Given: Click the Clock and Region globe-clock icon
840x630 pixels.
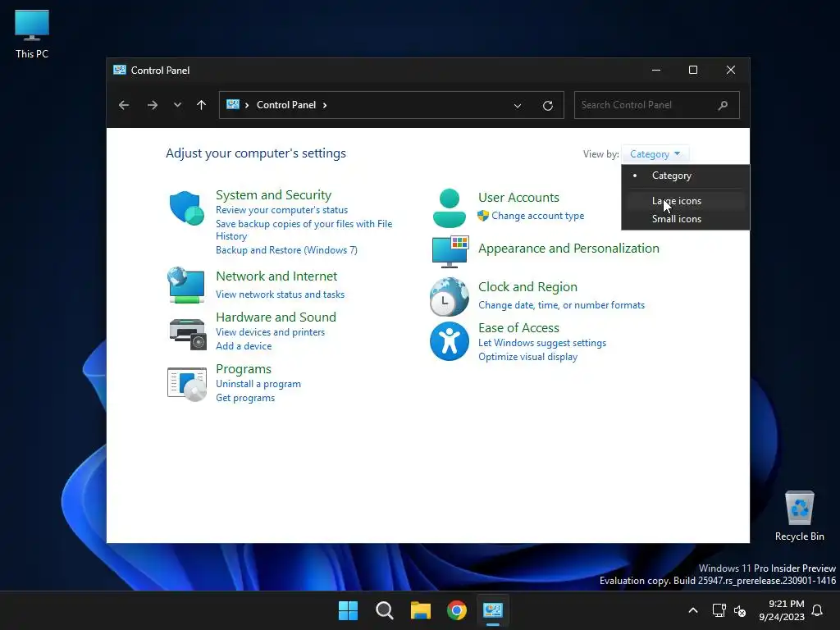Looking at the screenshot, I should [449, 297].
